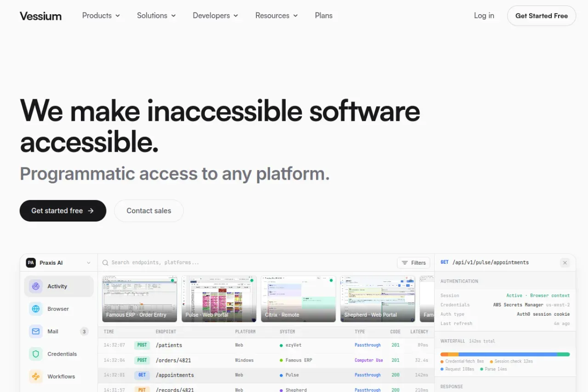Click the /api/v1/pulse/appointments path header
Screen dimensions: 588x392
491,263
